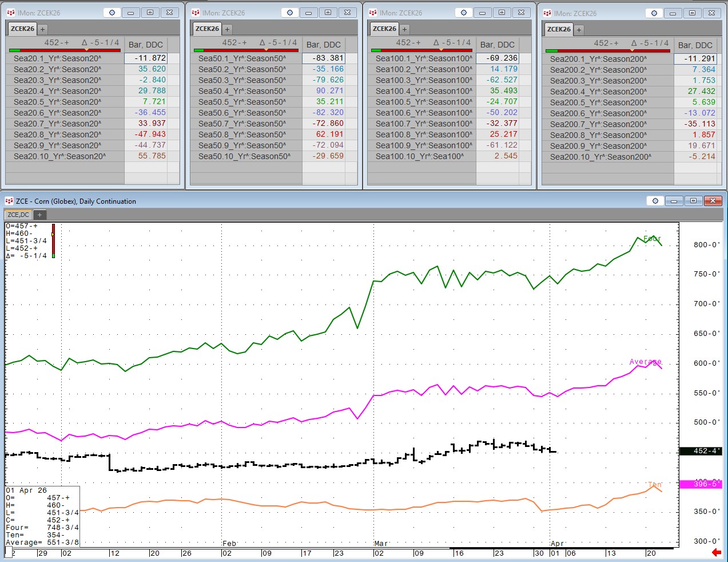Select the ZCEK26 tab in the fourth IMon window

point(559,29)
